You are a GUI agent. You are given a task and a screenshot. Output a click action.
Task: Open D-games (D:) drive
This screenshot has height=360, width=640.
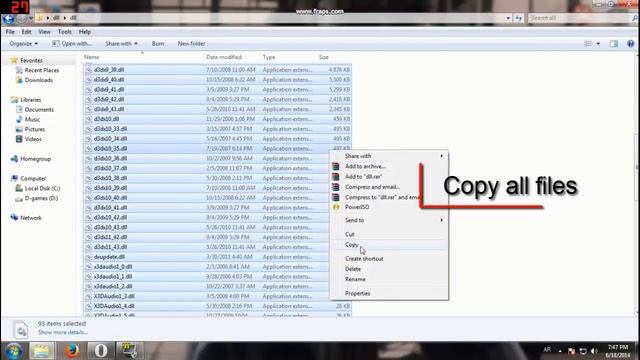pos(41,198)
